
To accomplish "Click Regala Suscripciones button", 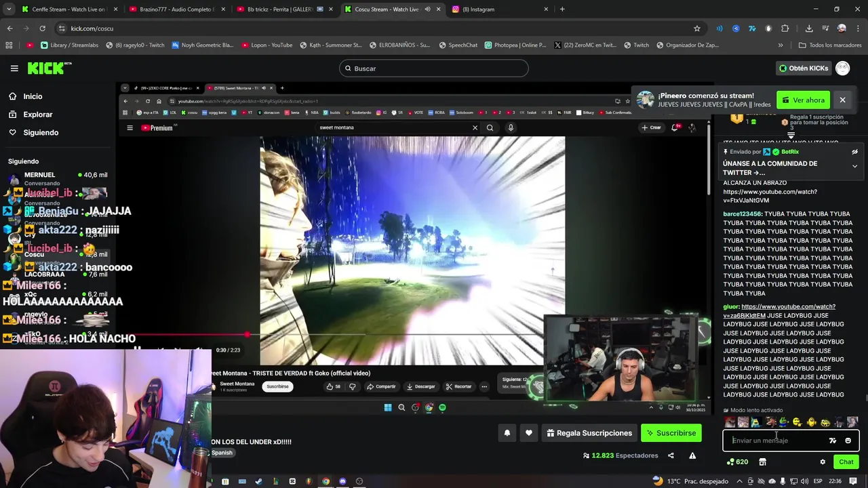I will [589, 433].
